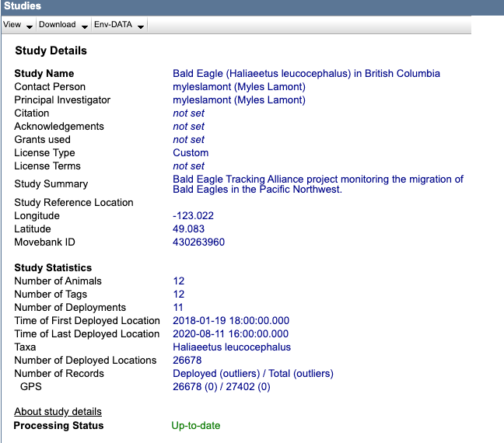Click the Longitude value -123.022
This screenshot has width=504, height=443.
click(193, 216)
